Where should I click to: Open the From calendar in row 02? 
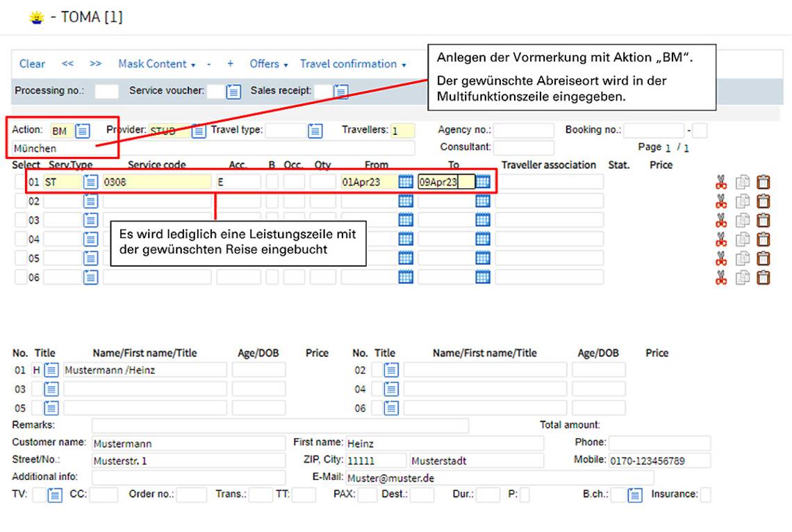(406, 201)
